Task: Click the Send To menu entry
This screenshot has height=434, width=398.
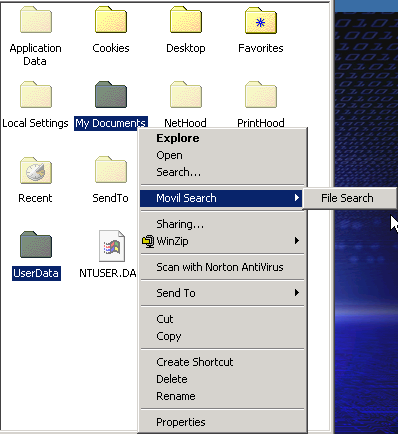Action: pyautogui.click(x=222, y=293)
